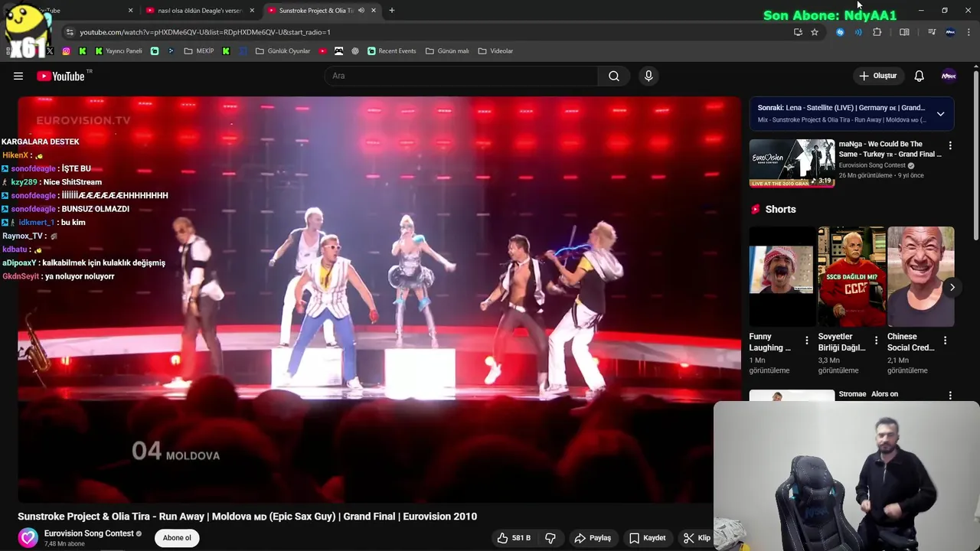Screen dimensions: 980x551
Task: Click the browser address bar URL
Action: tap(205, 32)
